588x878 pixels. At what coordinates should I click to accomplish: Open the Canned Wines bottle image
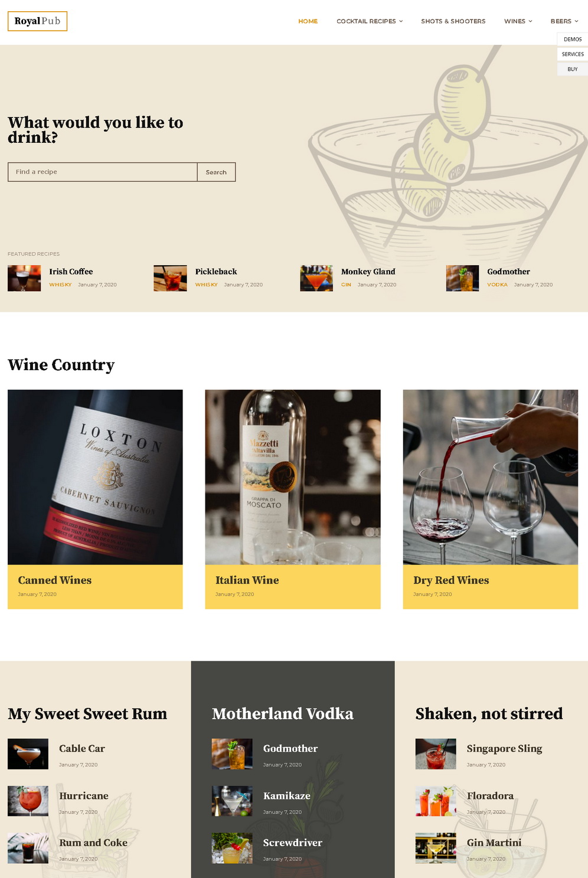pos(95,477)
